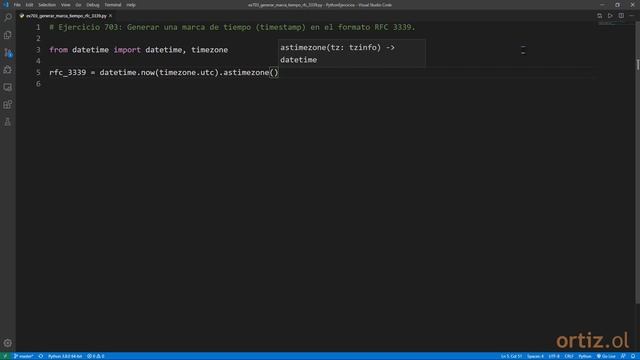Click line number 2 in the gutter
This screenshot has height=360, width=640.
pyautogui.click(x=38, y=38)
